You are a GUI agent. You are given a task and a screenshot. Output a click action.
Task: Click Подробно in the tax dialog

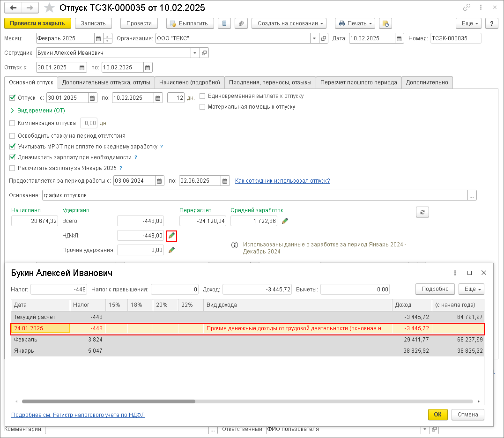(435, 289)
